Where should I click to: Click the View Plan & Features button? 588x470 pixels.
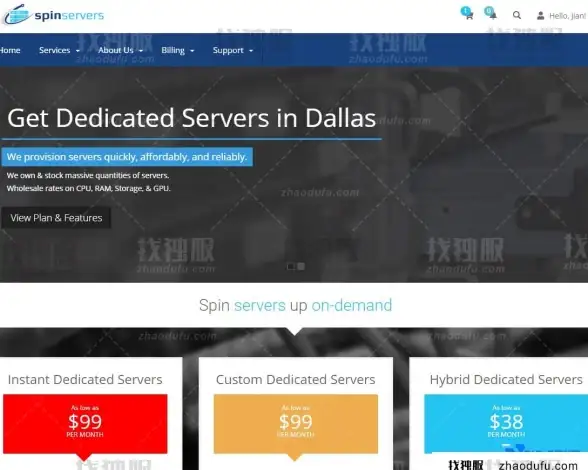[x=56, y=218]
